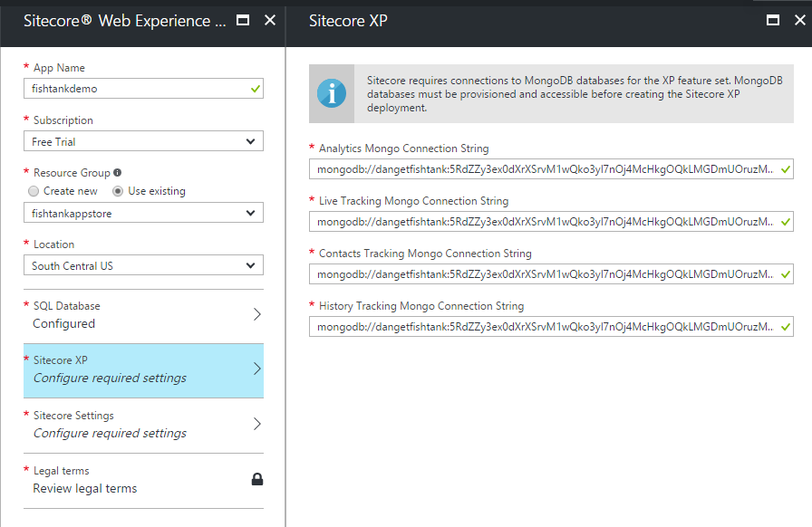
Task: Open the Subscription dropdown showing Free Trial
Action: tap(143, 141)
